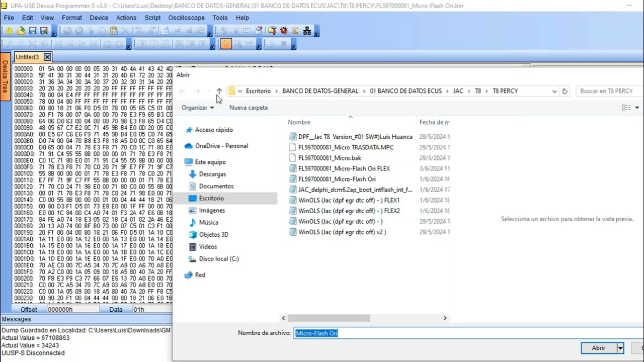
Task: Open the view options dropdown arrow
Action: [x=637, y=108]
